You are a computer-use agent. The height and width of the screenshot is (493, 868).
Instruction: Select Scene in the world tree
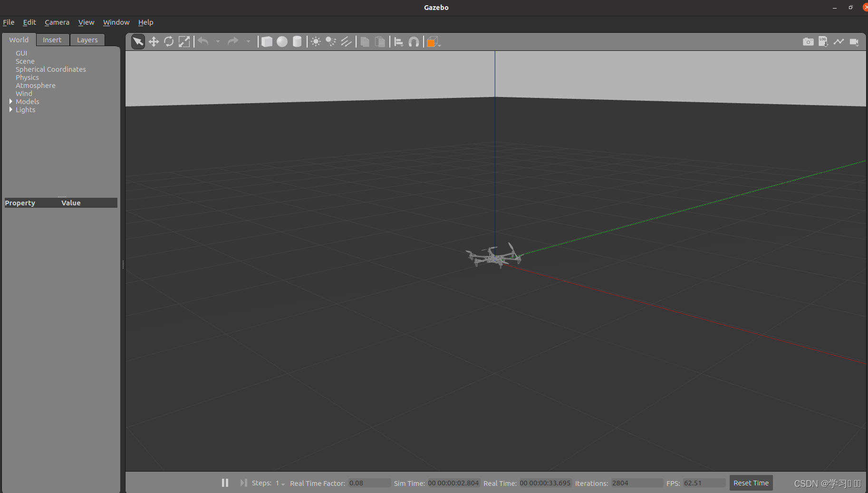pos(25,61)
